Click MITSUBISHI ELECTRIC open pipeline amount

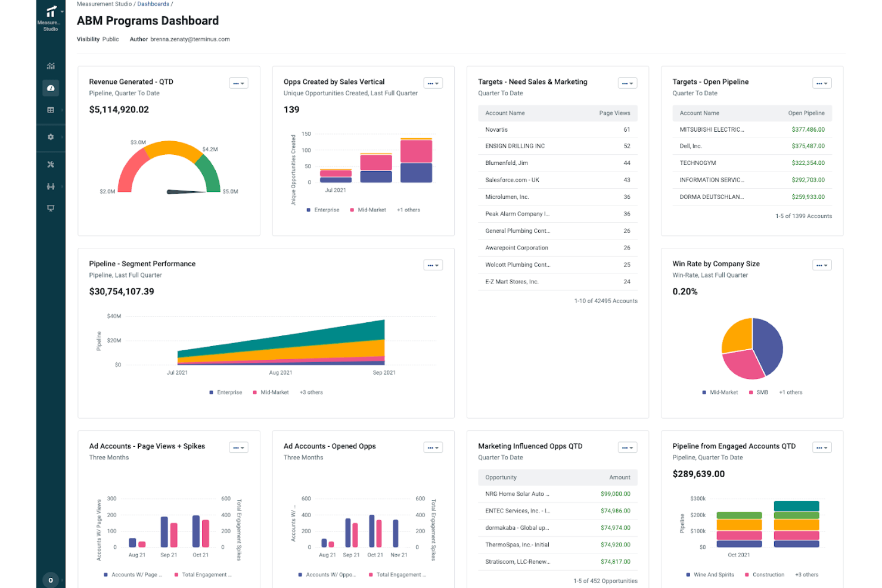808,129
